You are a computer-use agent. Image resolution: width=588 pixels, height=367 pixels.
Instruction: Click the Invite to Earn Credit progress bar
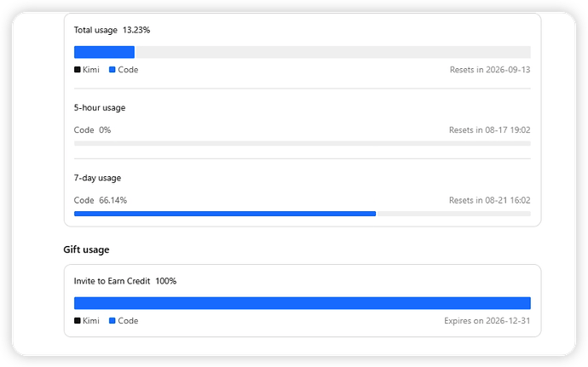(303, 303)
